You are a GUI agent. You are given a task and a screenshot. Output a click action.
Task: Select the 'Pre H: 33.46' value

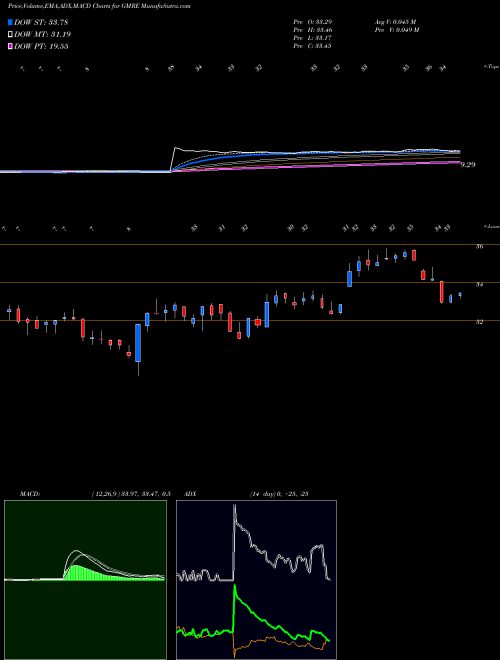pyautogui.click(x=312, y=30)
